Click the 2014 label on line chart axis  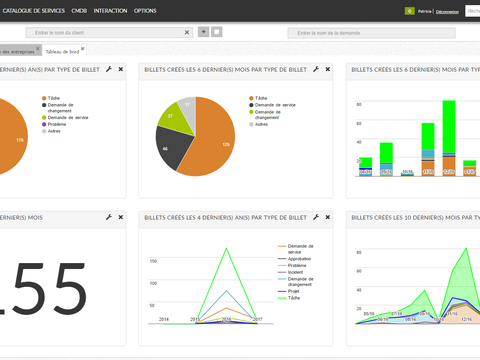(x=164, y=319)
